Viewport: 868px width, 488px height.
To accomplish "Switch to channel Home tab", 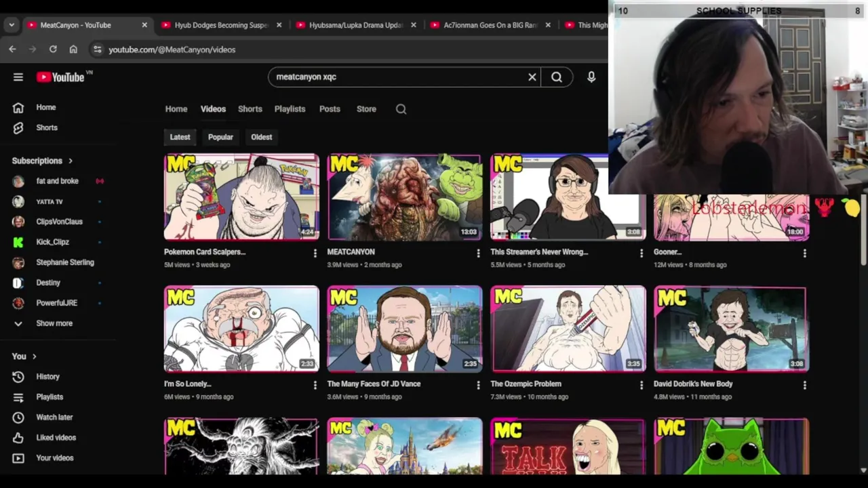I will [x=176, y=109].
